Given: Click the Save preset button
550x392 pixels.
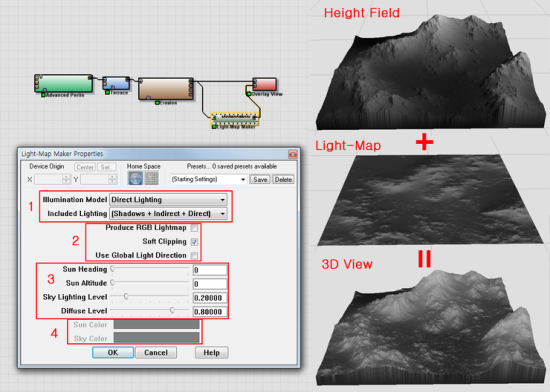Looking at the screenshot, I should [x=260, y=180].
